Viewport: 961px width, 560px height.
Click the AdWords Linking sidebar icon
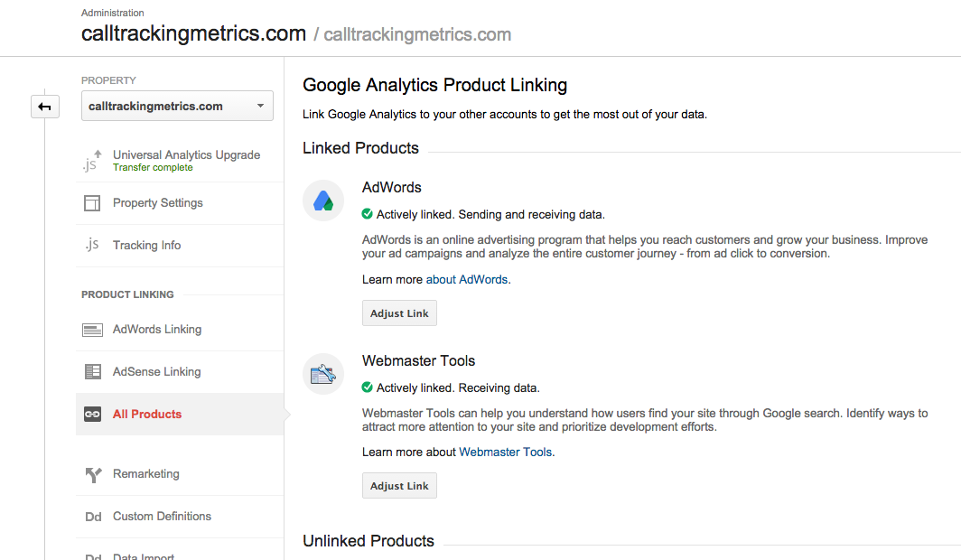pos(92,330)
